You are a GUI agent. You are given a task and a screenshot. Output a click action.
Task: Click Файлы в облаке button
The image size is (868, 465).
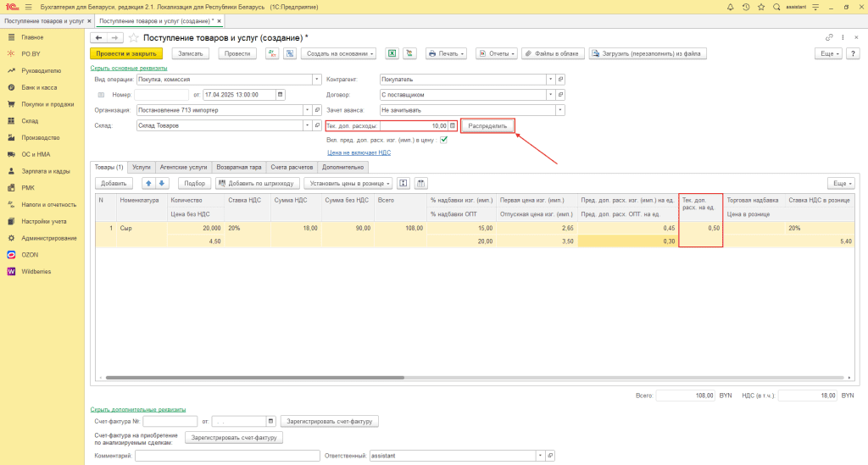552,53
